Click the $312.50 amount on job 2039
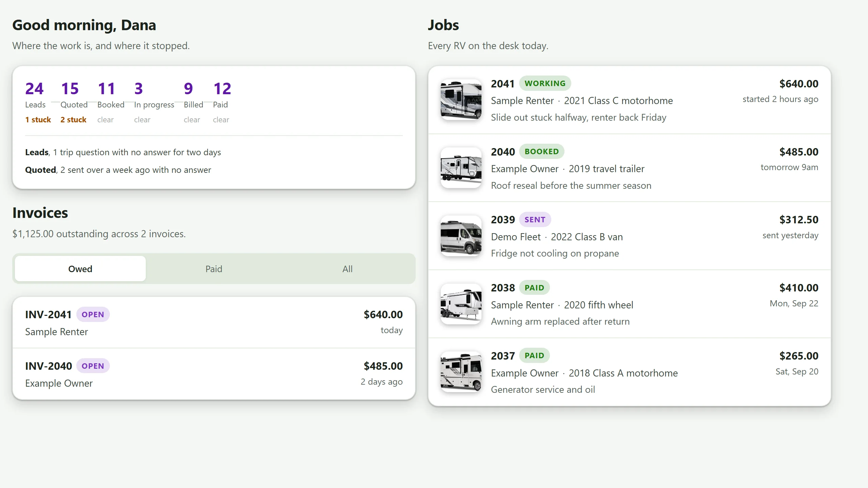This screenshot has width=868, height=488. [798, 220]
